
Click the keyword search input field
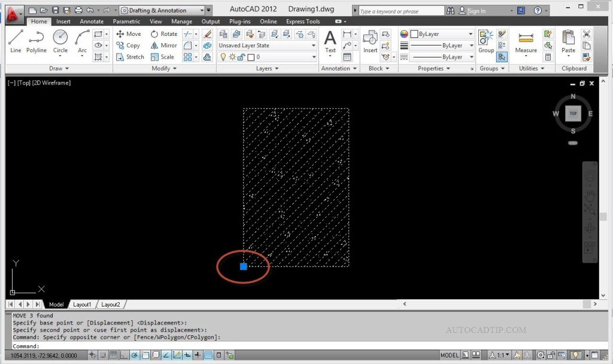click(x=400, y=11)
